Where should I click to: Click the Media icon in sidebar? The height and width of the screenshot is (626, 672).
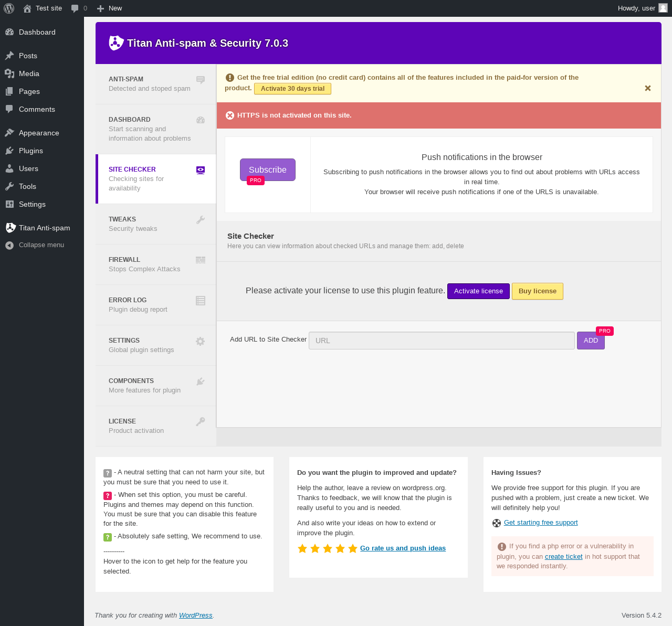pyautogui.click(x=9, y=73)
